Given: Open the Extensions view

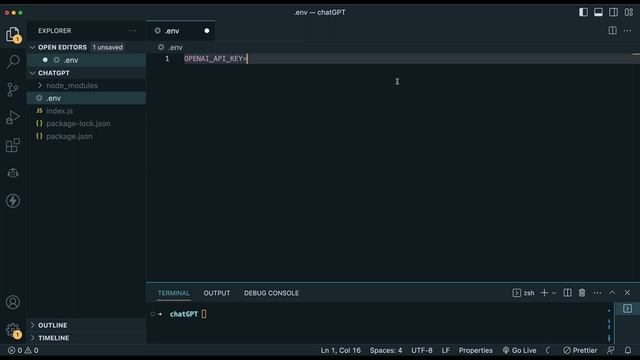Looking at the screenshot, I should click(x=13, y=145).
